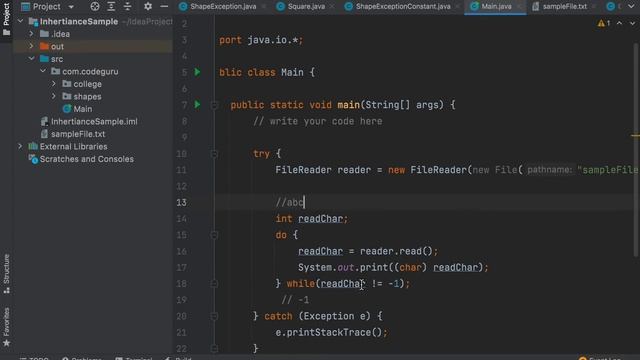Select the out folder row
The height and width of the screenshot is (360, 640).
[x=93, y=46]
